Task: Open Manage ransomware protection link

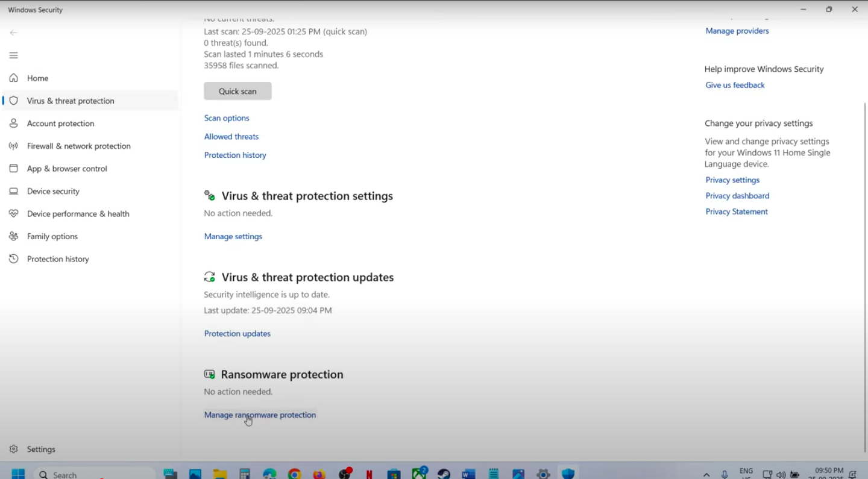Action: click(260, 415)
